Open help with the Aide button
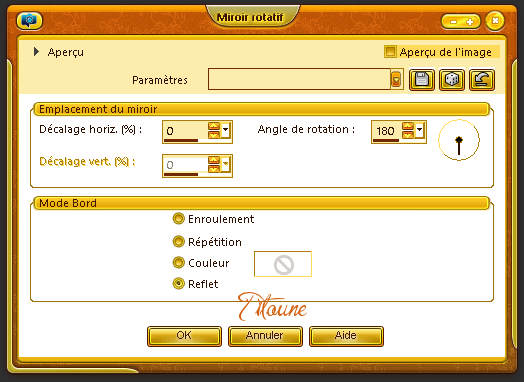 (x=346, y=336)
